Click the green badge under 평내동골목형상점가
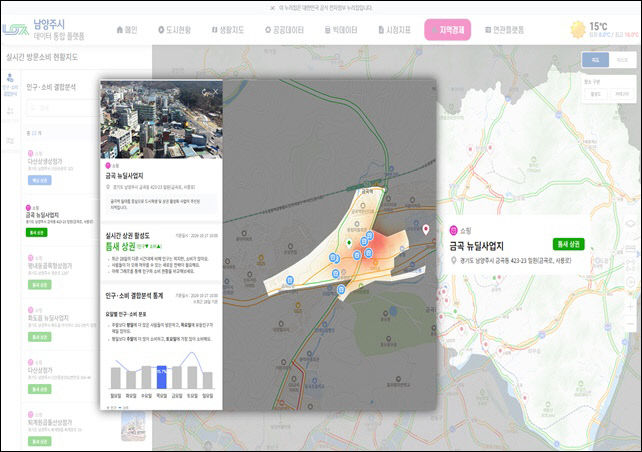This screenshot has height=452, width=642. coord(39,285)
